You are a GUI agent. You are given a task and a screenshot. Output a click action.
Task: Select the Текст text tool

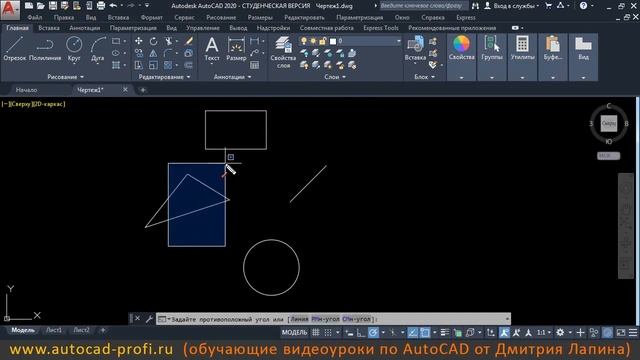pos(212,49)
